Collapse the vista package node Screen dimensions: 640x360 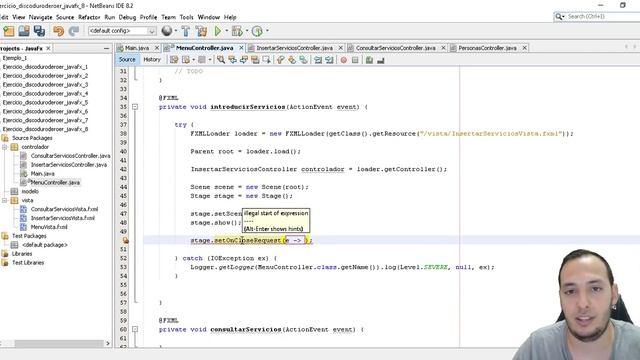(x=5, y=200)
